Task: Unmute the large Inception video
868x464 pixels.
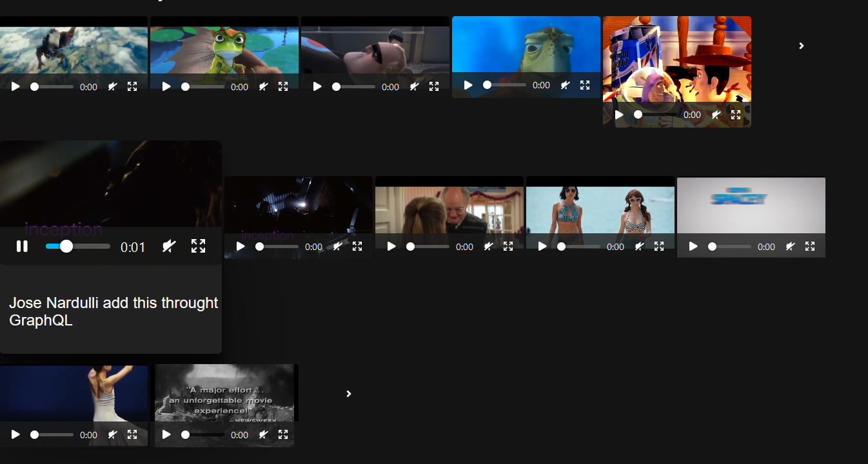Action: [x=168, y=246]
